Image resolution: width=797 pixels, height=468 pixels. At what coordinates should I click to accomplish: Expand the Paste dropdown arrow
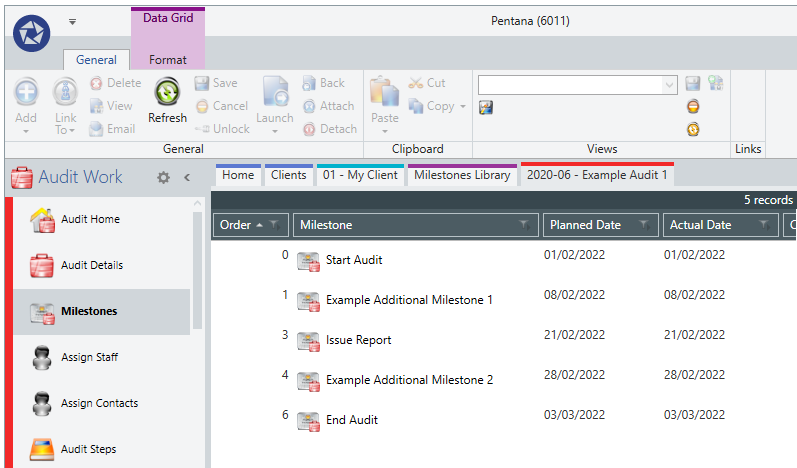(385, 132)
